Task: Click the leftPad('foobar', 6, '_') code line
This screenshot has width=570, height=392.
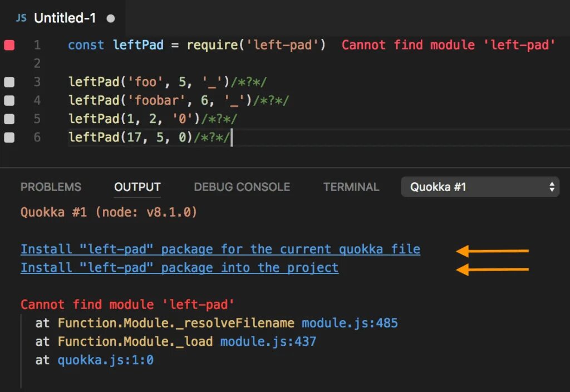Action: [179, 100]
